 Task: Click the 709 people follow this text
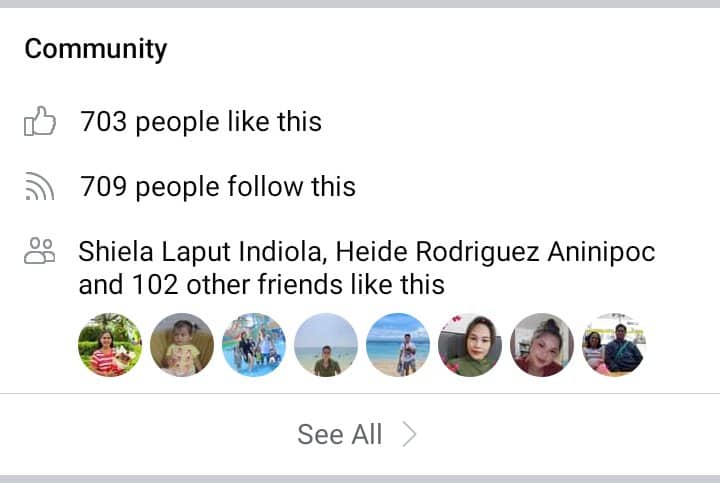point(217,187)
